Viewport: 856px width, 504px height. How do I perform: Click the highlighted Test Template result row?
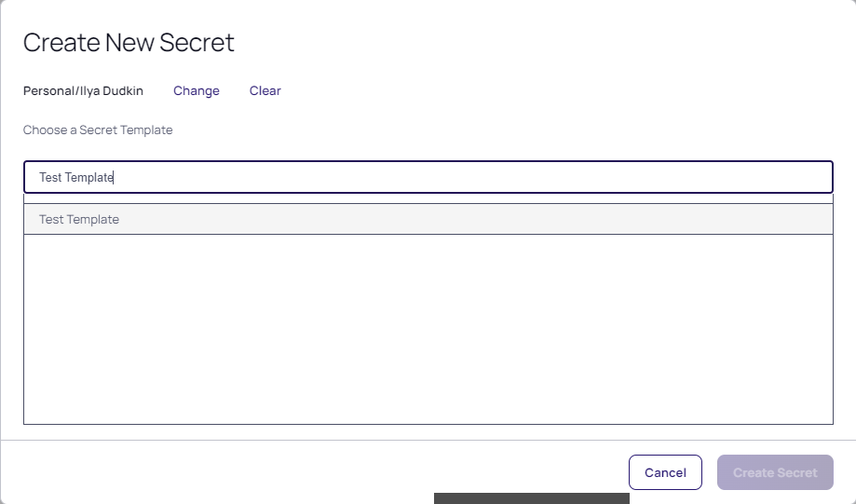coord(428,219)
